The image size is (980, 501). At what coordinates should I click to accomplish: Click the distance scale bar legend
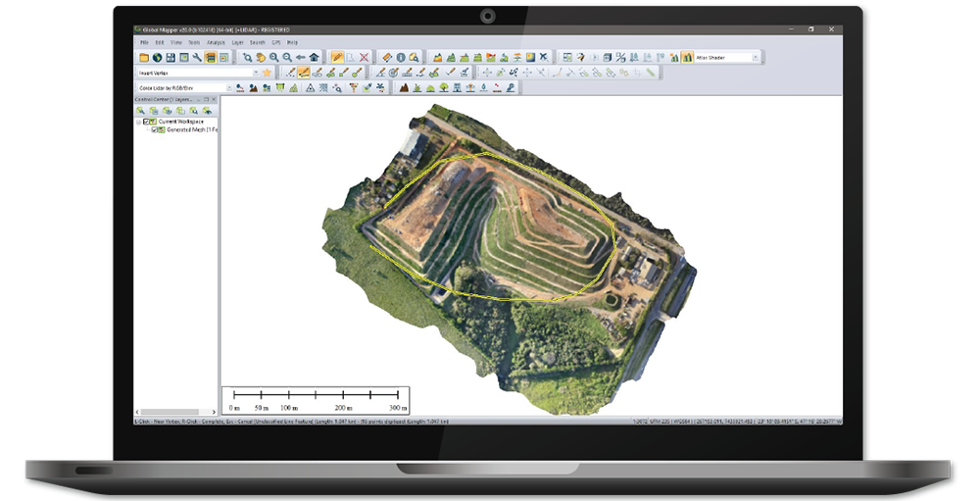317,400
